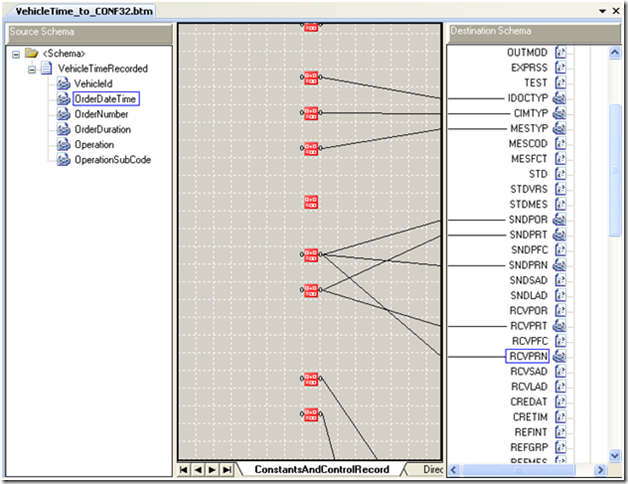
Task: Click the MESTYP linked element icon
Action: pos(560,129)
